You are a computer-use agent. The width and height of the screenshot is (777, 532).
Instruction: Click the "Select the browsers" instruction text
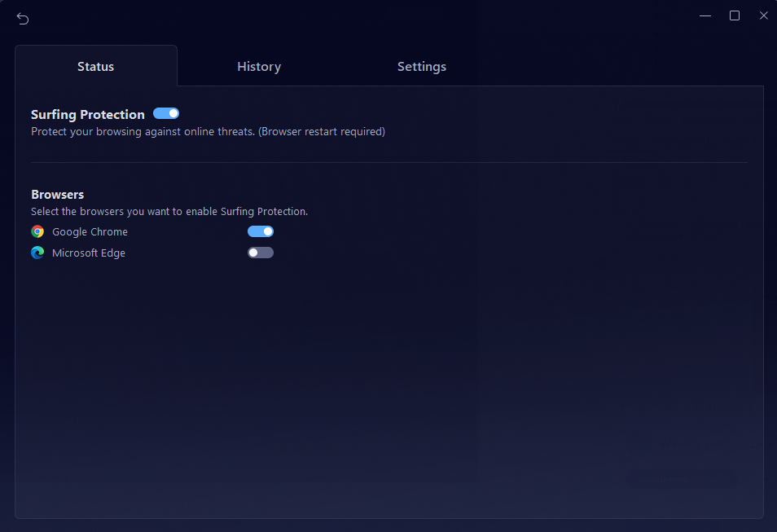[169, 211]
